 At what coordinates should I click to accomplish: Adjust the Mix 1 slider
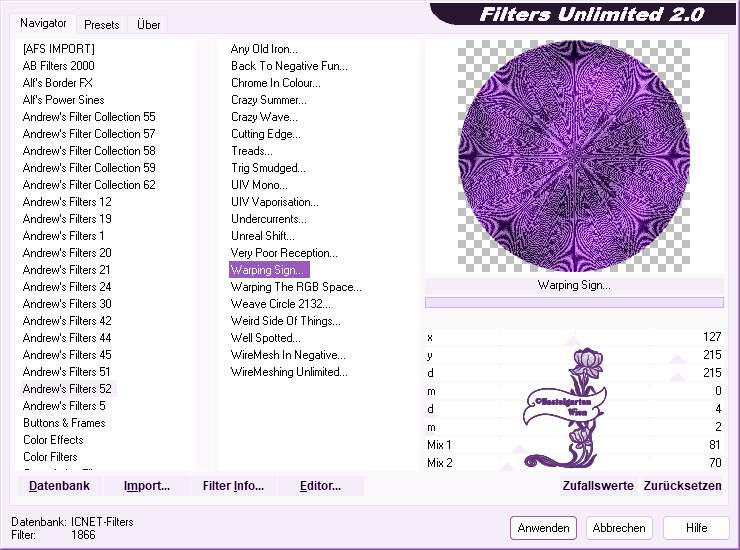pyautogui.click(x=573, y=445)
